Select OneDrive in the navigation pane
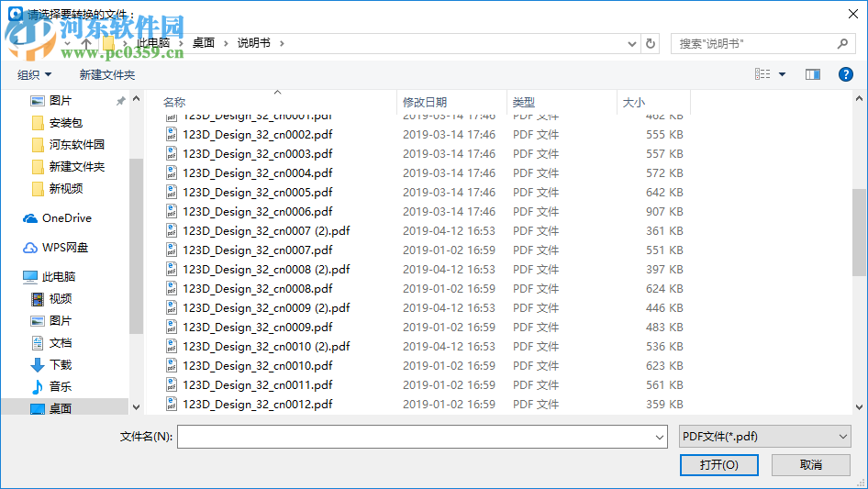 pos(66,218)
